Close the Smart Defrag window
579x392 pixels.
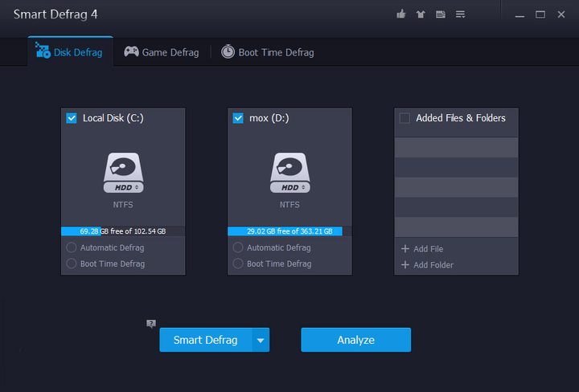click(561, 14)
